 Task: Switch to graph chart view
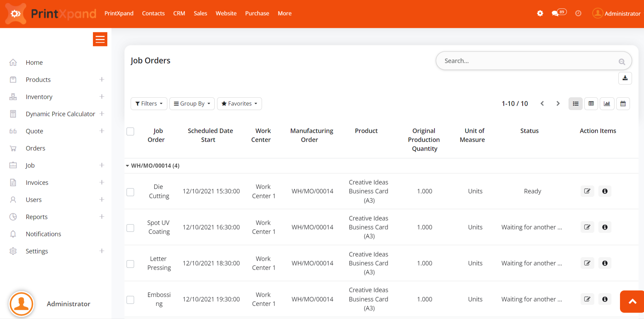coord(607,104)
